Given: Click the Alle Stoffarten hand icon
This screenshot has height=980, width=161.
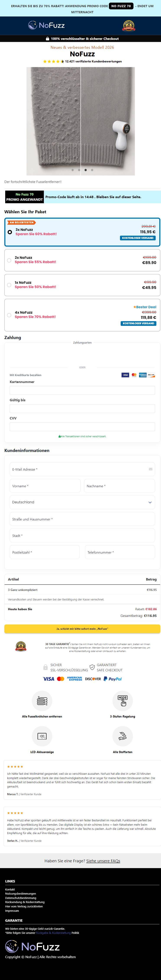Looking at the screenshot, I should point(123,736).
